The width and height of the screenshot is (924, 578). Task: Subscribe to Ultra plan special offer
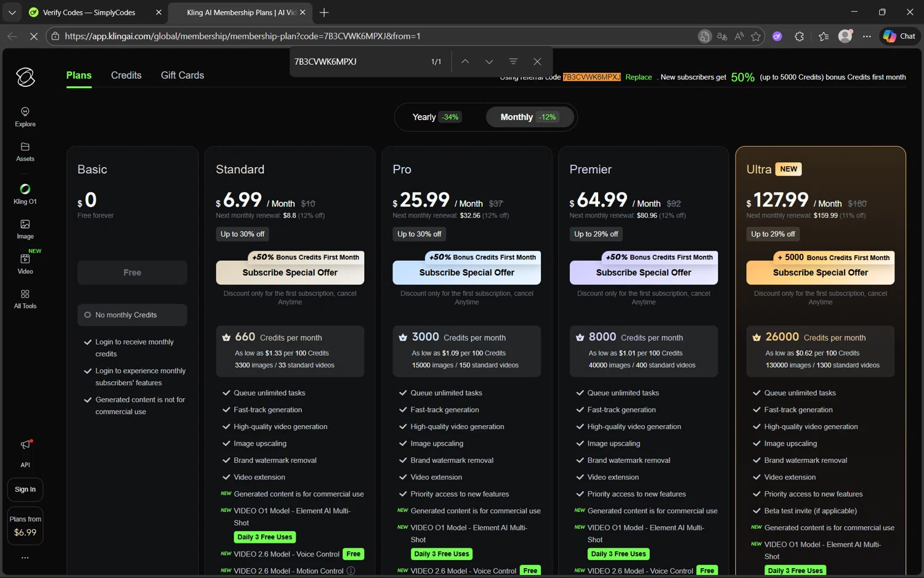pyautogui.click(x=821, y=272)
